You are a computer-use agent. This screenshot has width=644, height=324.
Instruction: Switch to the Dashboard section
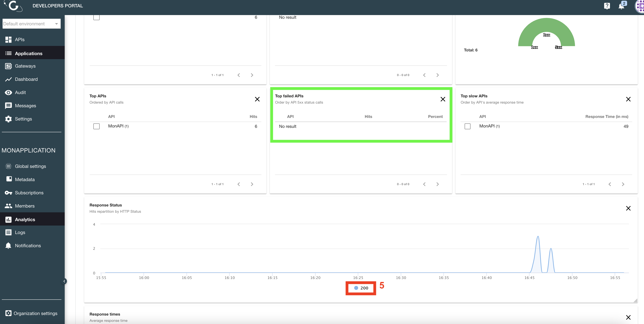26,79
